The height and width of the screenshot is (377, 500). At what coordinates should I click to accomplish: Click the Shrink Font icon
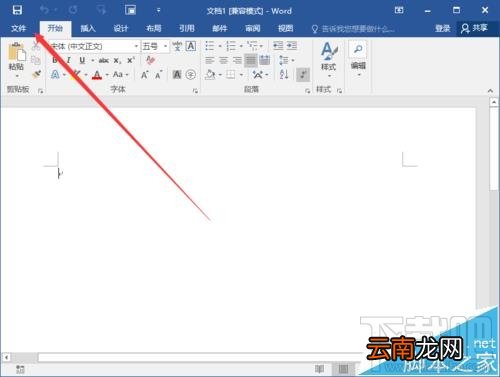pos(159,75)
